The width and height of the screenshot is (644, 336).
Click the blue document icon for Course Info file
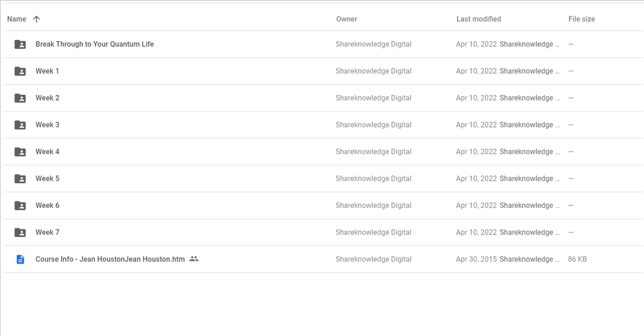pyautogui.click(x=20, y=259)
